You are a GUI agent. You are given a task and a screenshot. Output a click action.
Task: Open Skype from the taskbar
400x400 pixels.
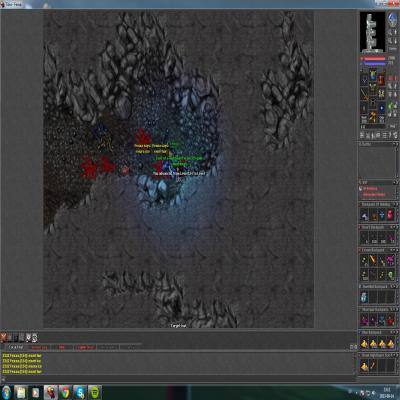pyautogui.click(x=80, y=393)
